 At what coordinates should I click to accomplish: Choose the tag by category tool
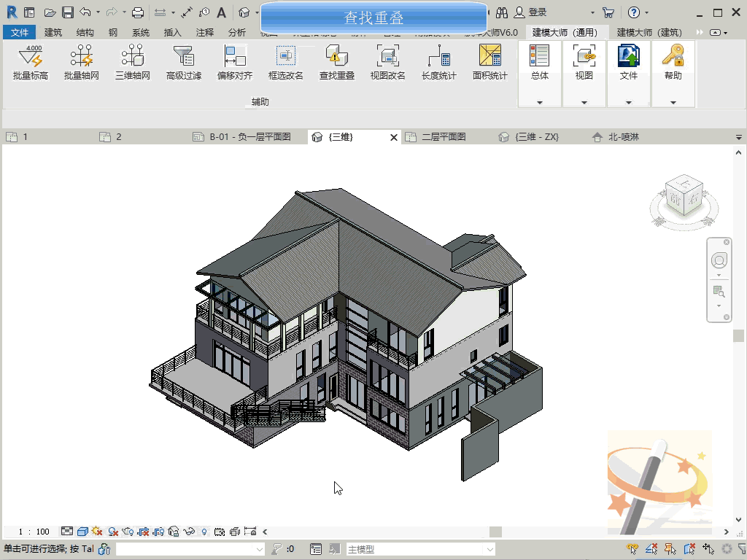(x=204, y=12)
